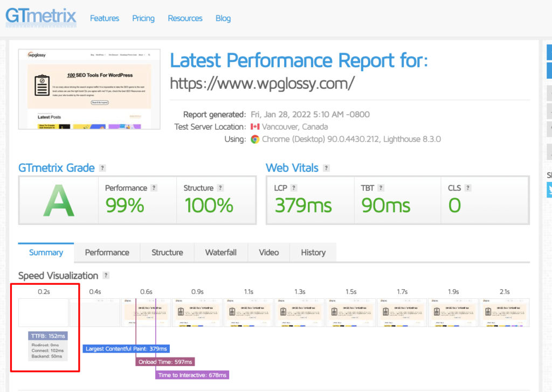
Task: Switch to the Structure tab
Action: pos(167,253)
